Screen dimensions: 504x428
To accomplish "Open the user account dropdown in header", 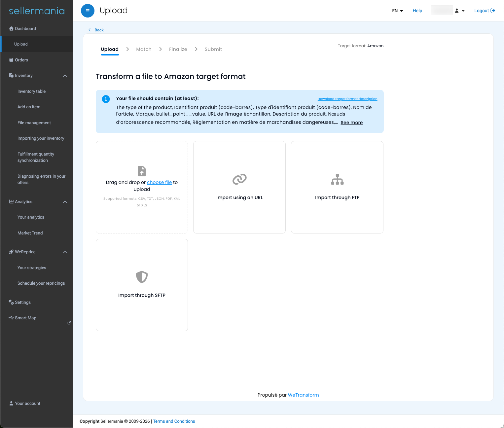I will 459,11.
